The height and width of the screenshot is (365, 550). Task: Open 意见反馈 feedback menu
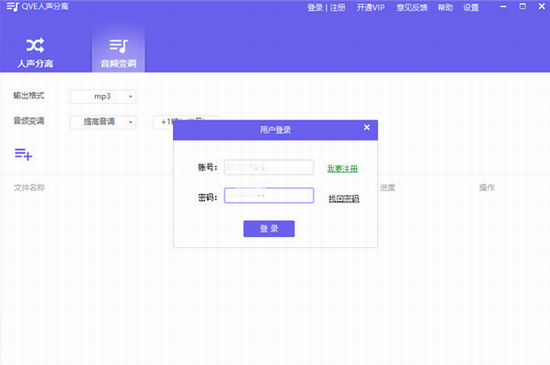[x=412, y=8]
